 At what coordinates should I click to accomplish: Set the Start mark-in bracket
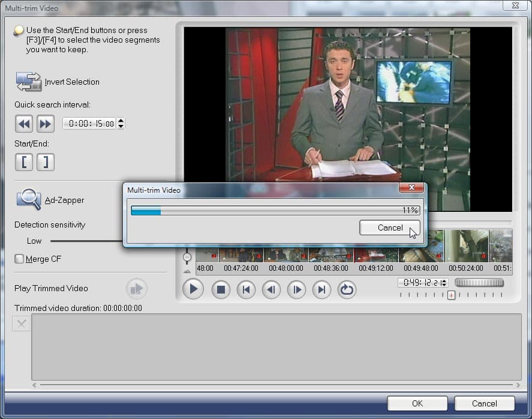pyautogui.click(x=24, y=162)
